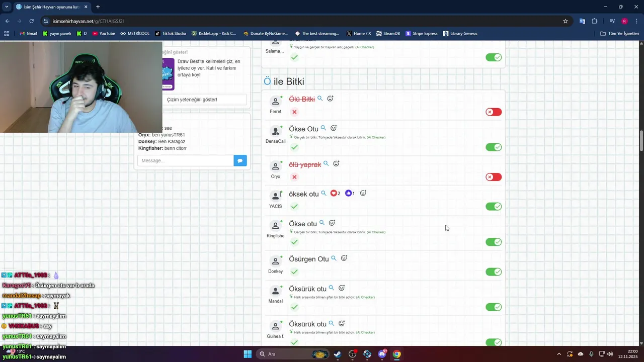Add emoji reaction to öksek otu
This screenshot has height=362, width=644.
point(363,193)
